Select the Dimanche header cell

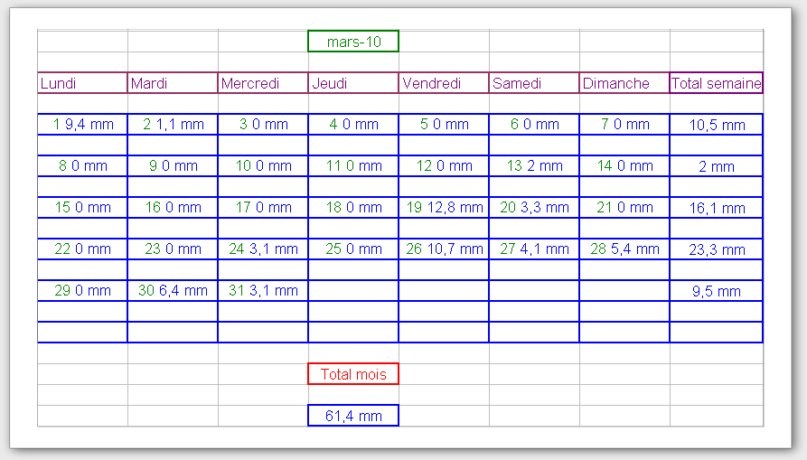click(624, 83)
